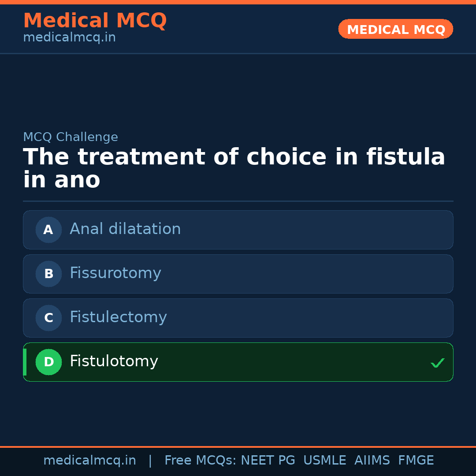The width and height of the screenshot is (476, 476).
Task: Click the C letter circle icon
Action: (48, 318)
